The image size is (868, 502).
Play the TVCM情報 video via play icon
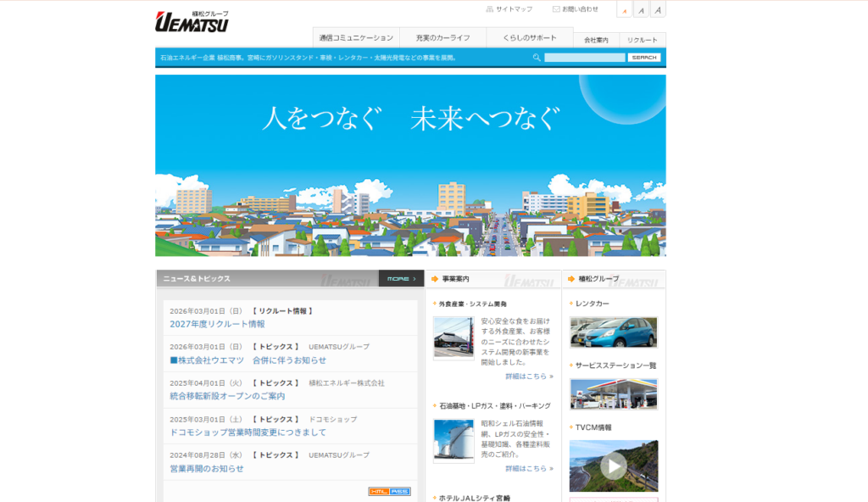tap(613, 466)
